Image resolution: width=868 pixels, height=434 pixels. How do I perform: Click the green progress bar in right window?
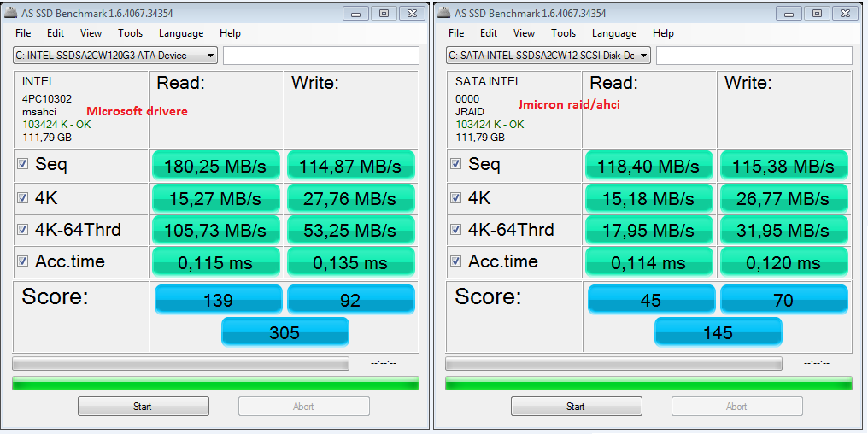(648, 383)
